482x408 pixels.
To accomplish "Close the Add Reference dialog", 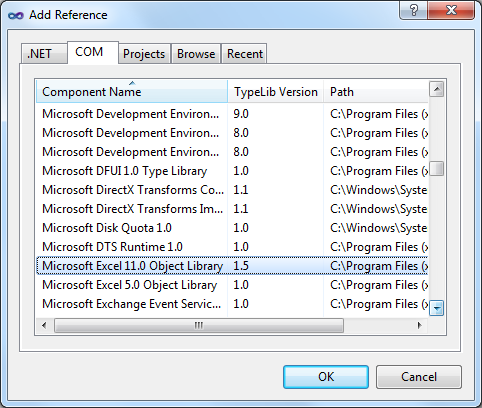I will click(x=451, y=10).
